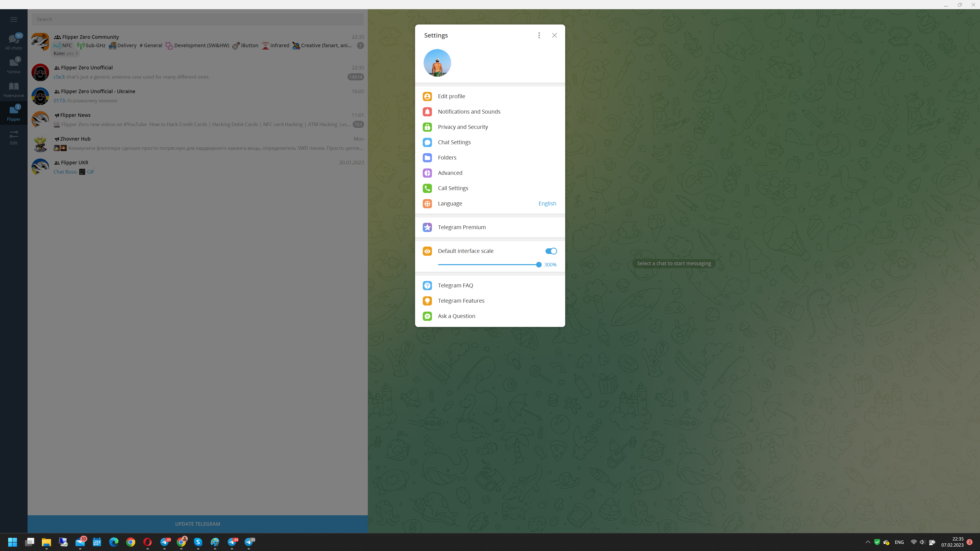Select "Privacy and Security" in Settings
Viewport: 980px width, 551px height.
pyautogui.click(x=463, y=127)
